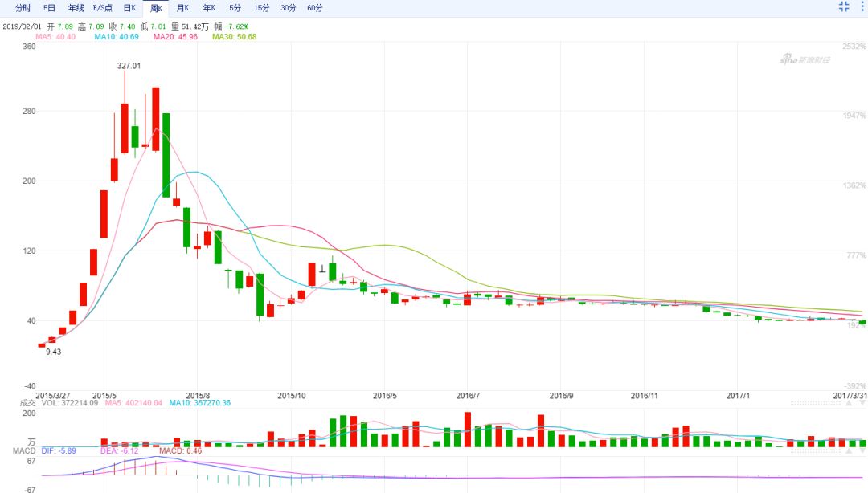The height and width of the screenshot is (493, 868).
Task: Click the MA10 legend label
Action: (x=117, y=37)
